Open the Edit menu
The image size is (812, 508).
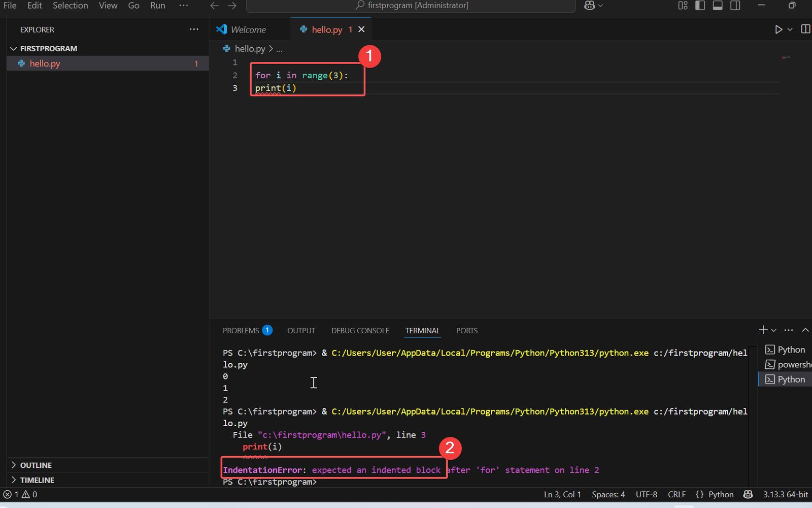coord(35,6)
